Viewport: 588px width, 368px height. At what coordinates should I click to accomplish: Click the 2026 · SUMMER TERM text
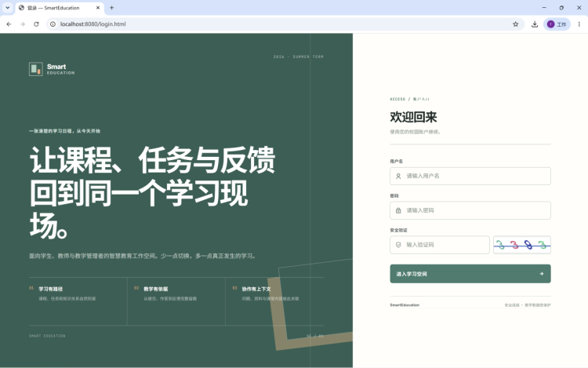pos(298,56)
